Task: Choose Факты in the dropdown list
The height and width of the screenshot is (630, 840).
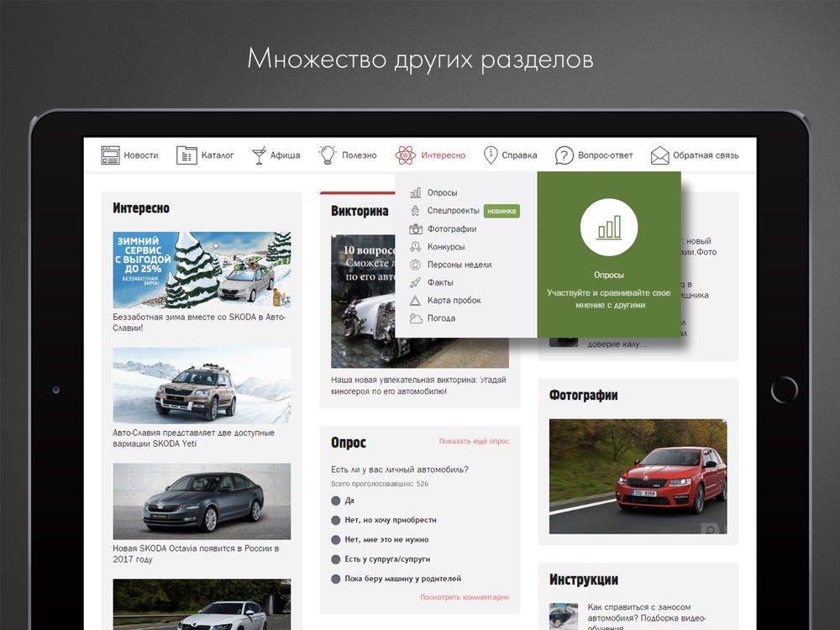Action: click(x=440, y=282)
